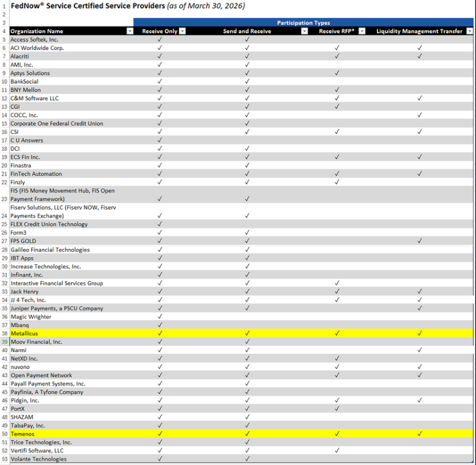
Task: Click DCI Send and Receive checkmark
Action: [247, 149]
